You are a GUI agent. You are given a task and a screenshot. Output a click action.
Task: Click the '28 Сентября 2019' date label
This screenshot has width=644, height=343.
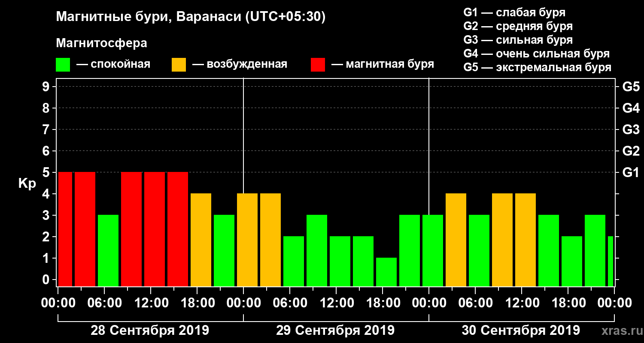(150, 331)
